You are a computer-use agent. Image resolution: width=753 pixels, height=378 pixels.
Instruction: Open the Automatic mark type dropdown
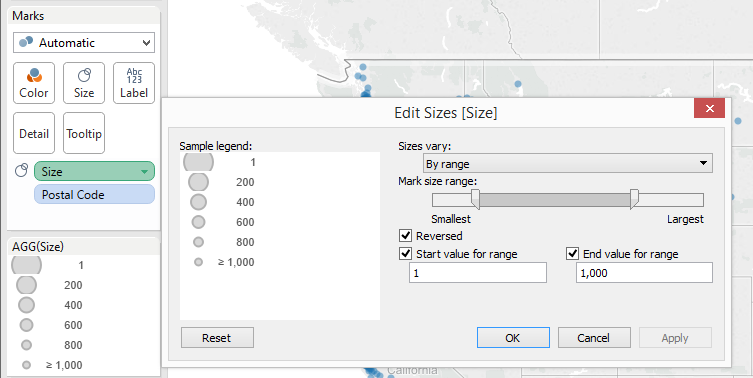coord(84,43)
